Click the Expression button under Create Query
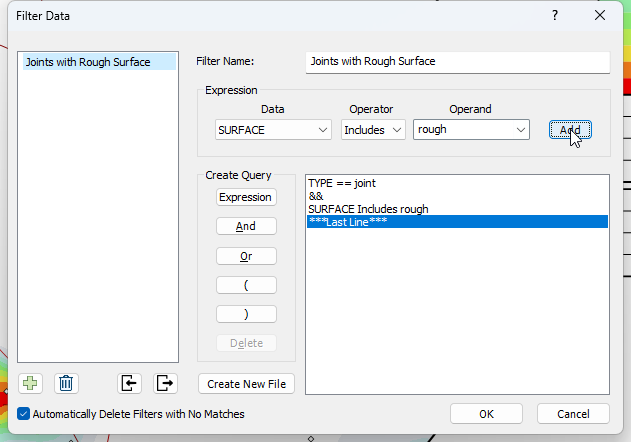The image size is (631, 442). tap(246, 197)
